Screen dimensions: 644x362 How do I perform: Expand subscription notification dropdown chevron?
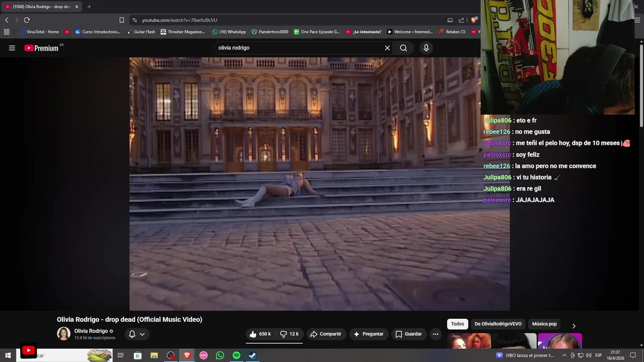tap(142, 334)
